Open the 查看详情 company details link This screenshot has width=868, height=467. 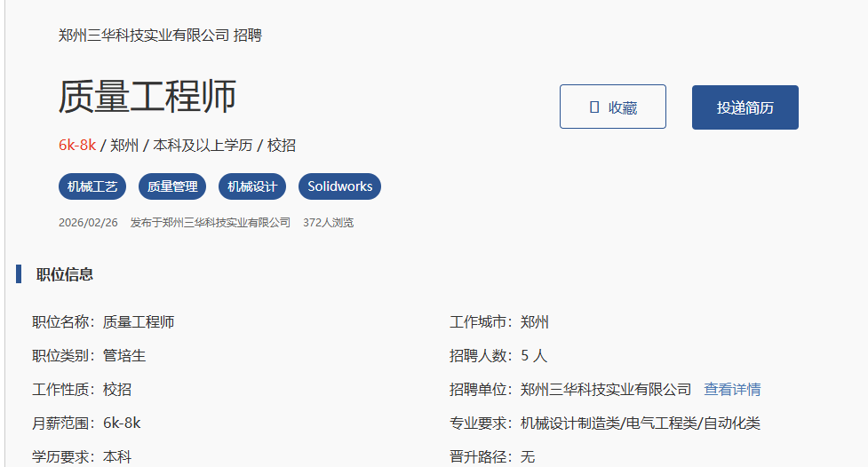(x=732, y=389)
